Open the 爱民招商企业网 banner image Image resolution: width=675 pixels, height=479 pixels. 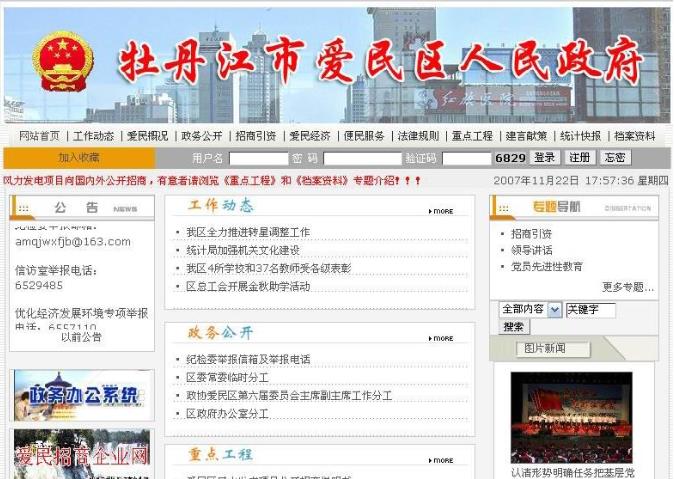coord(83,455)
